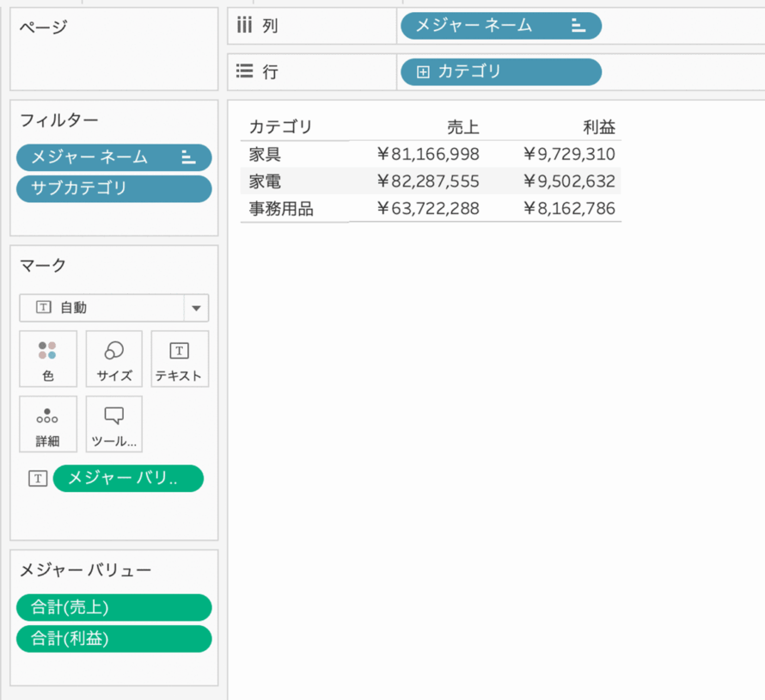Open the テキスト text mark card
The image size is (765, 700).
pyautogui.click(x=180, y=359)
